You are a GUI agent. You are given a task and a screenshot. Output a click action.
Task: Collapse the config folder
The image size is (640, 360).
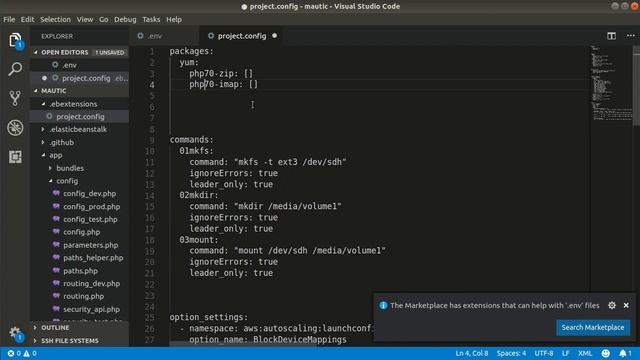pyautogui.click(x=50, y=181)
